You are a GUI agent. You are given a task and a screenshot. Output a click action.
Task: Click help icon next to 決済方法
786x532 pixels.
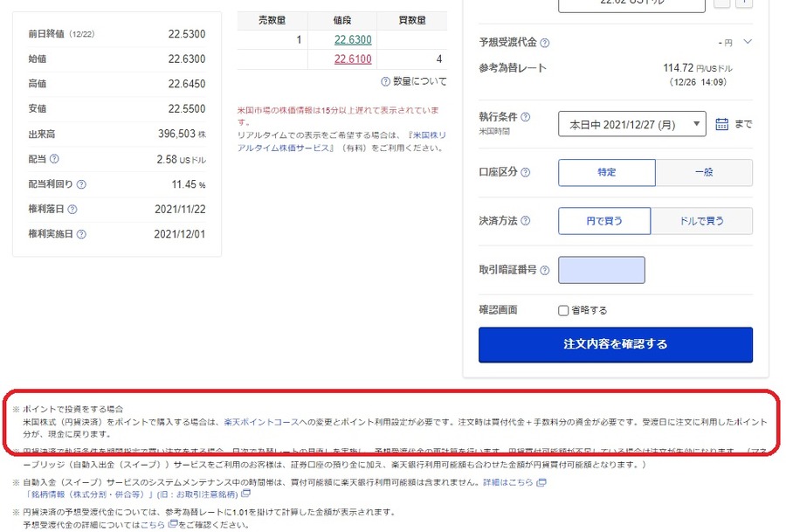click(x=526, y=221)
